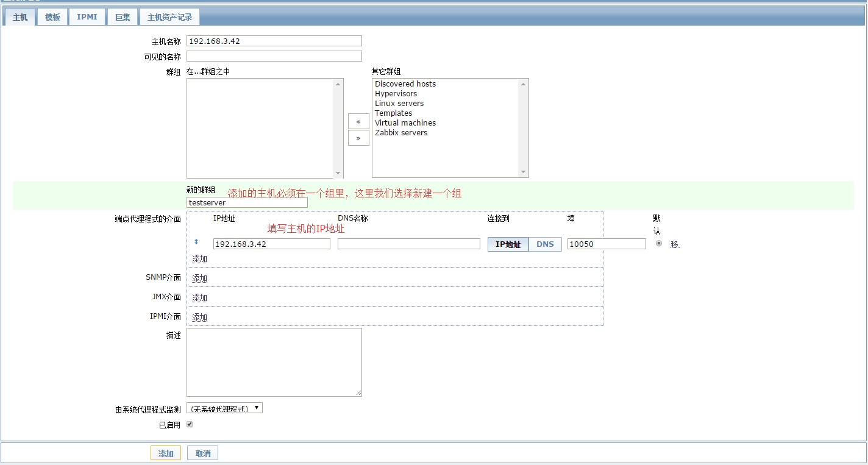Click 添加 link for IPMI介面

tap(200, 318)
